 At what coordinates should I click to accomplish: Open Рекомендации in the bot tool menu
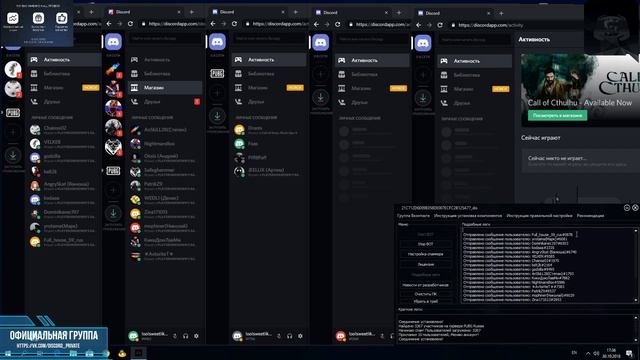click(x=590, y=216)
